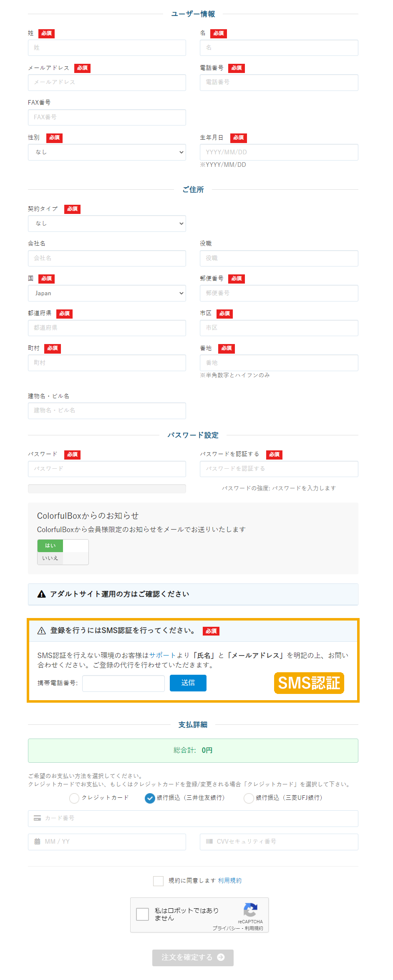This screenshot has width=393, height=980.
Task: Click the password strength bar
Action: 107,489
